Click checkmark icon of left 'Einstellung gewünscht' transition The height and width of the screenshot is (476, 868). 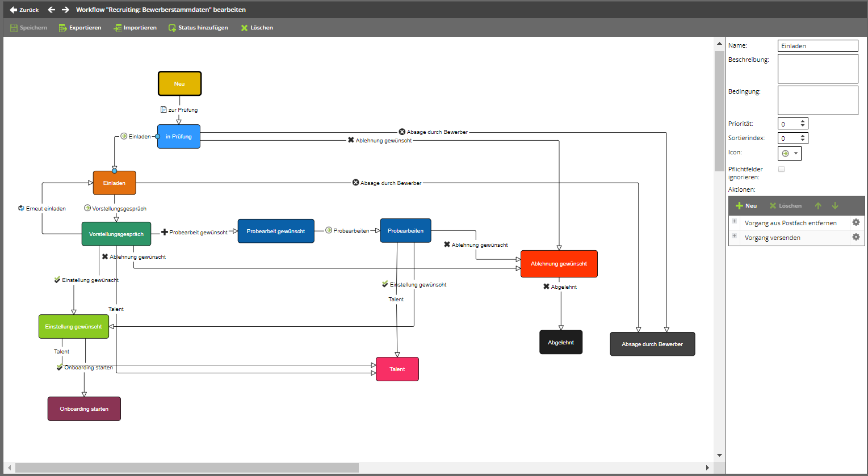pos(57,280)
